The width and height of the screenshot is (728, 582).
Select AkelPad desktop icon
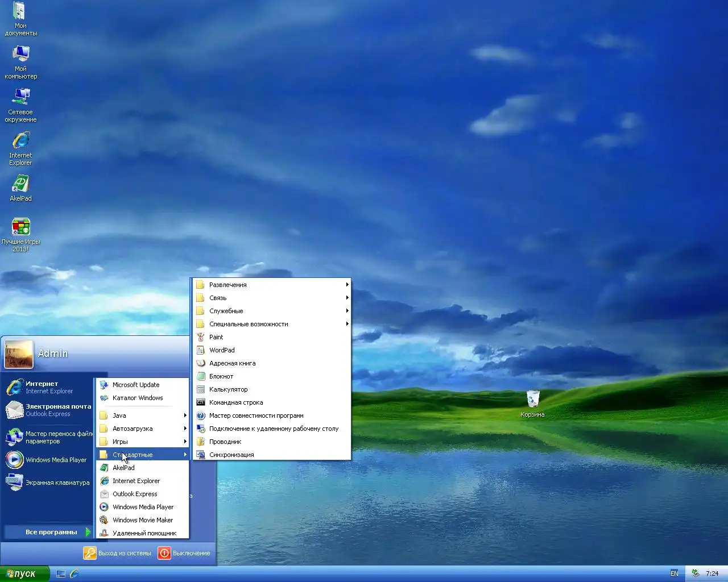tap(21, 189)
